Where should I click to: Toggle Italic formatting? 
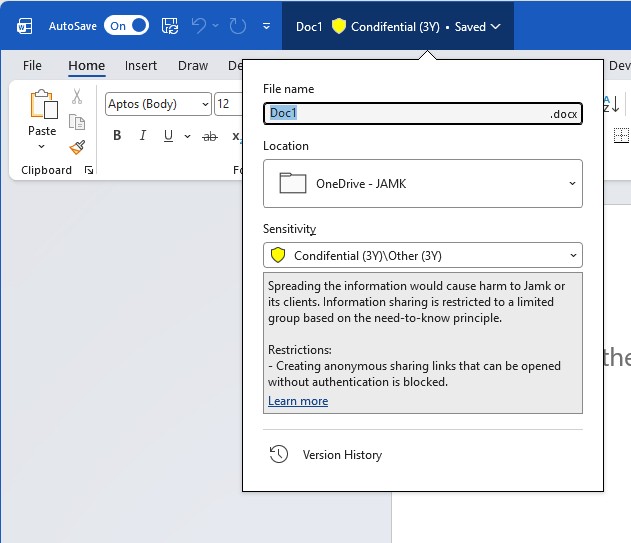click(x=143, y=136)
